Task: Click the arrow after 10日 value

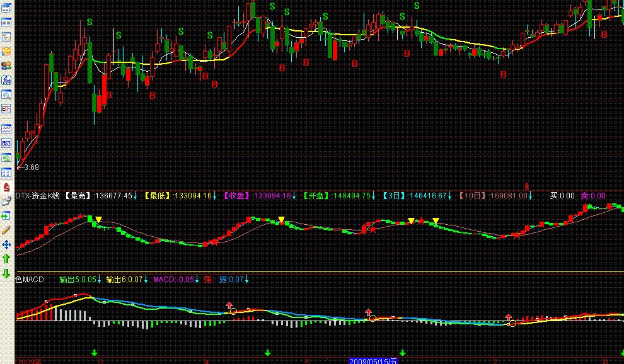Action: pos(531,195)
